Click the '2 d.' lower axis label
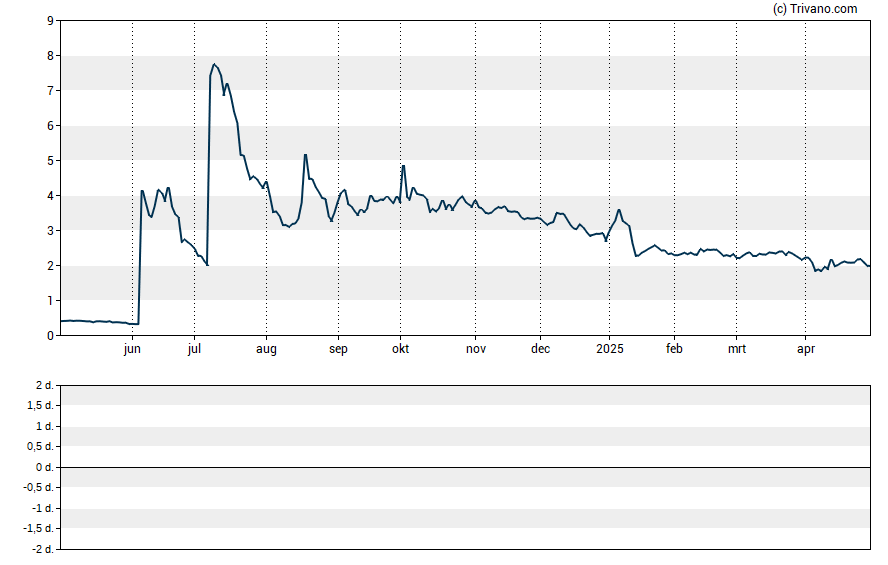 pyautogui.click(x=44, y=386)
